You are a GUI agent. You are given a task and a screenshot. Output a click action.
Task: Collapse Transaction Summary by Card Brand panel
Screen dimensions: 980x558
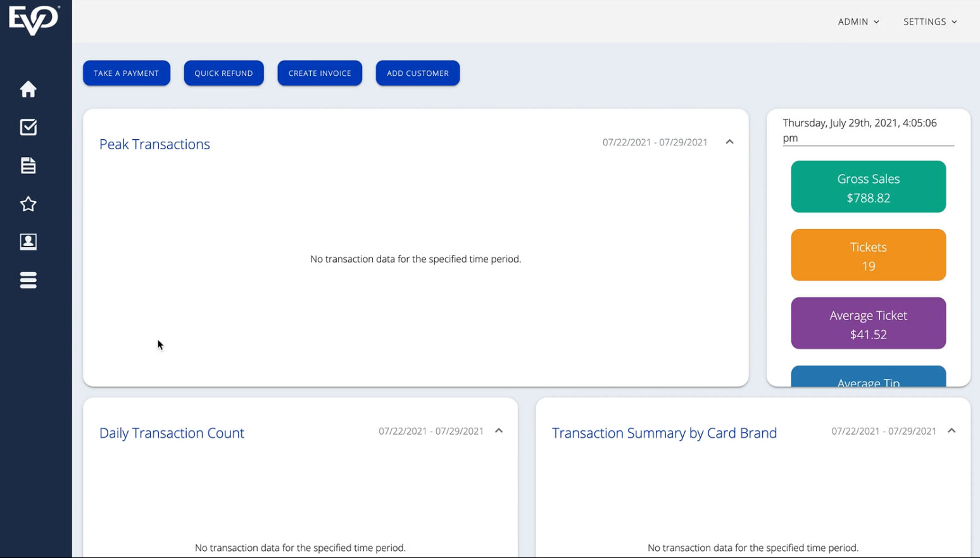coord(952,431)
